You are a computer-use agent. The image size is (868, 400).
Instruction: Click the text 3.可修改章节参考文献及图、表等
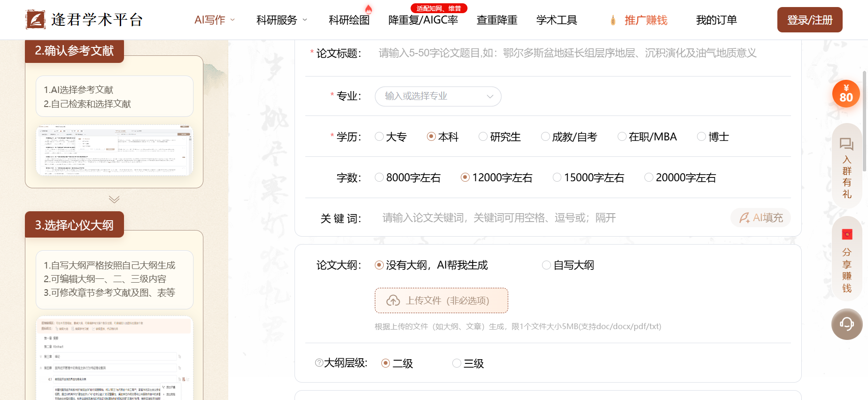tap(109, 292)
